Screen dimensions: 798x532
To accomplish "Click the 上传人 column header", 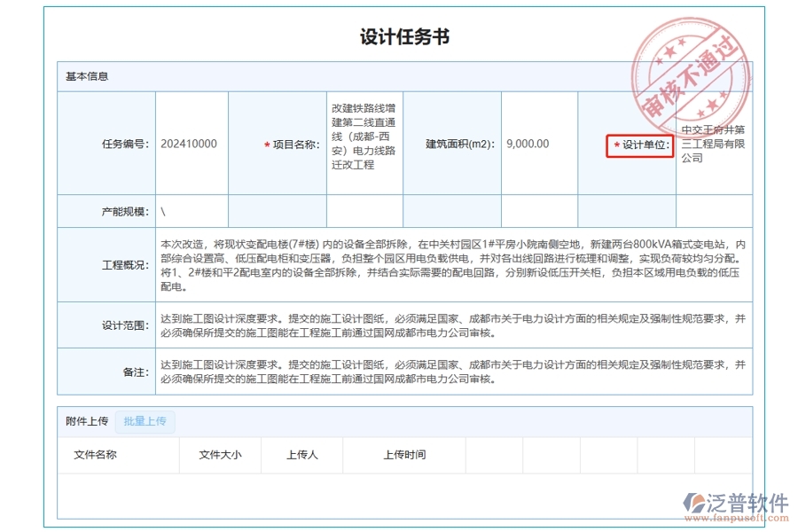I will tap(302, 455).
